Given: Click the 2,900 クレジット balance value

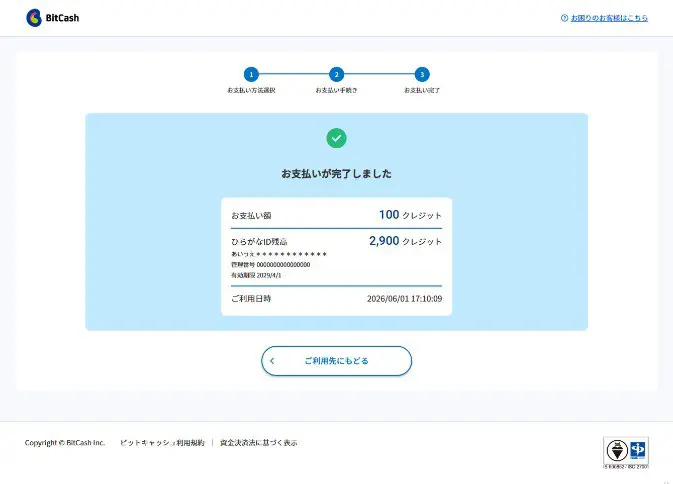Looking at the screenshot, I should 406,241.
